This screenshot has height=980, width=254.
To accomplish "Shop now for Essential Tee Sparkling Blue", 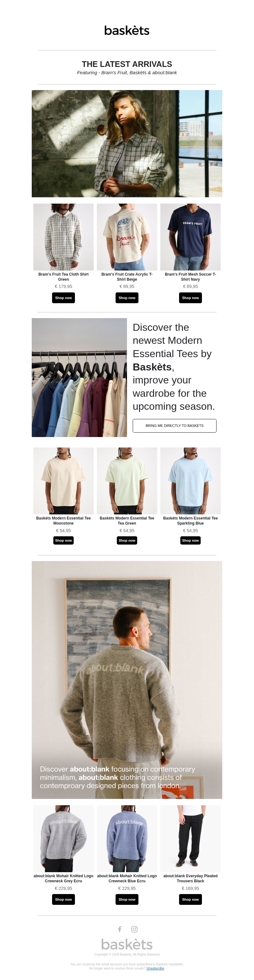I will pyautogui.click(x=190, y=540).
